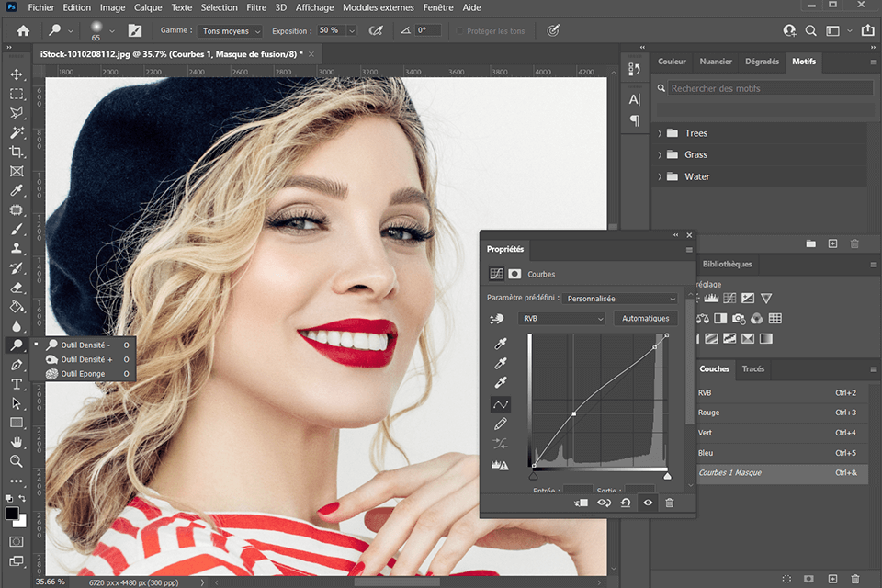Select the Move tool
This screenshot has height=588, width=882.
[x=17, y=74]
